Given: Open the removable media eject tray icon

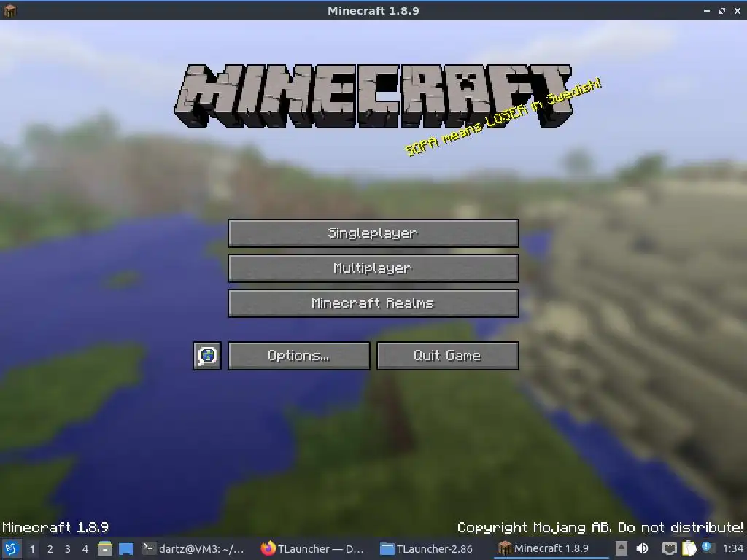Looking at the screenshot, I should [622, 548].
